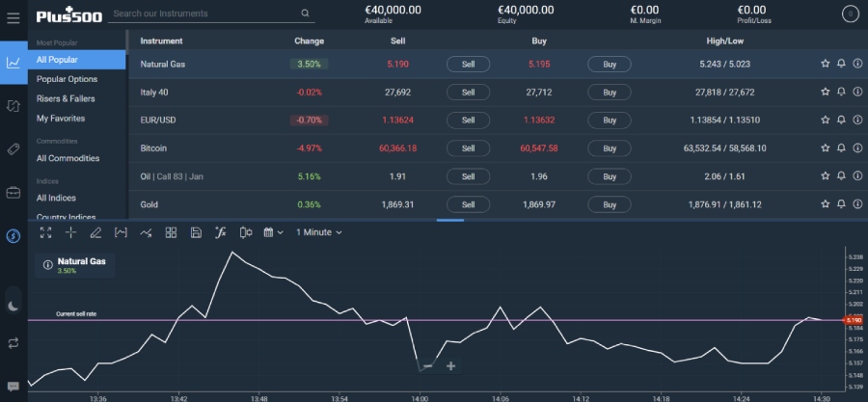Set price alert bell for Bitcoin
Screen dimensions: 868x402
tap(841, 148)
